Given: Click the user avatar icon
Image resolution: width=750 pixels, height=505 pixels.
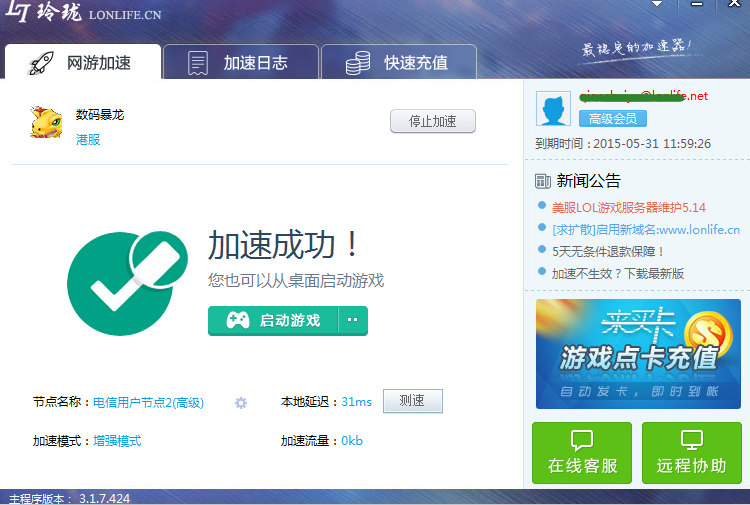Looking at the screenshot, I should [x=553, y=109].
